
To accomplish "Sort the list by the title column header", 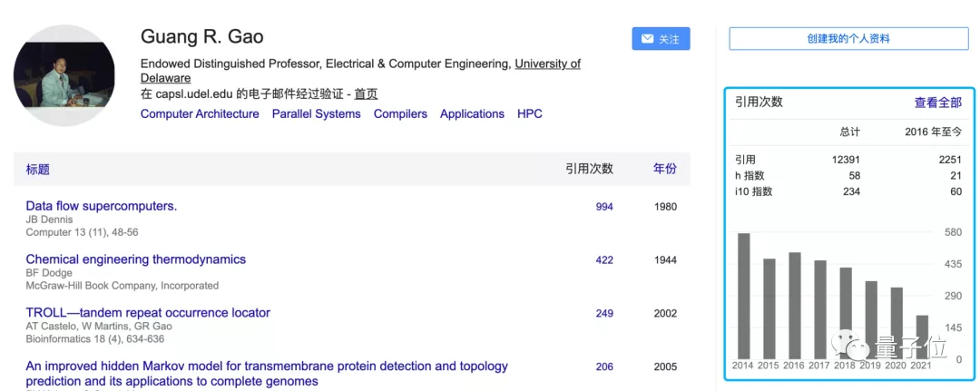I will click(38, 169).
